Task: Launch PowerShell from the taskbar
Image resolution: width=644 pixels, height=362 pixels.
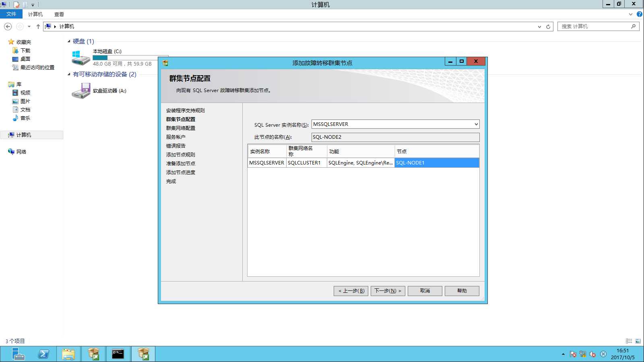Action: [43, 354]
